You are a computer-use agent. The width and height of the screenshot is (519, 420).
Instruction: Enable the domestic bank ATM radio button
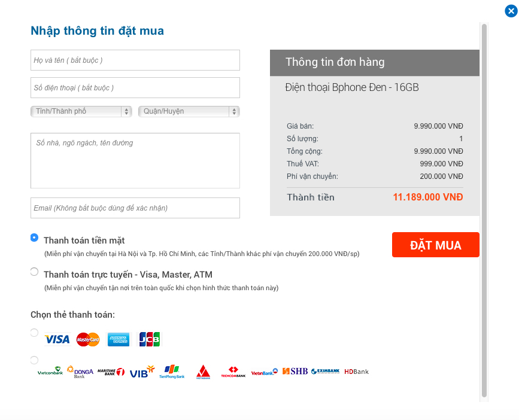(35, 360)
